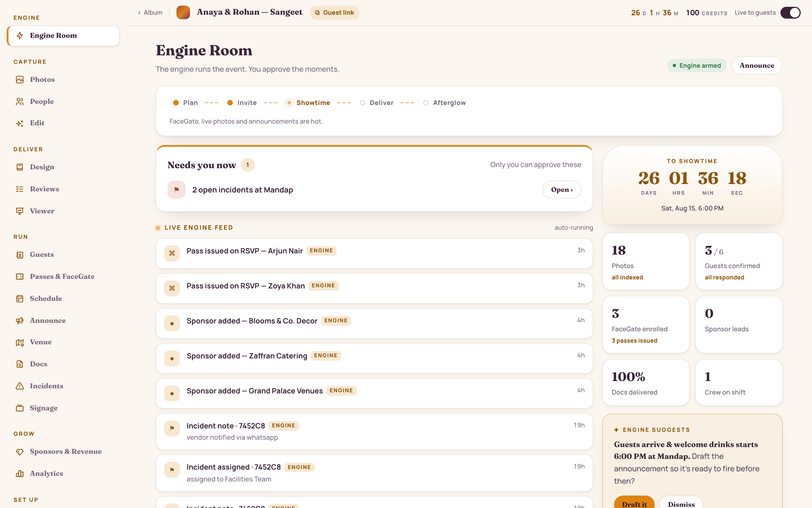Screen dimensions: 812x508
Task: Click the Needs you now count badge
Action: [248, 165]
